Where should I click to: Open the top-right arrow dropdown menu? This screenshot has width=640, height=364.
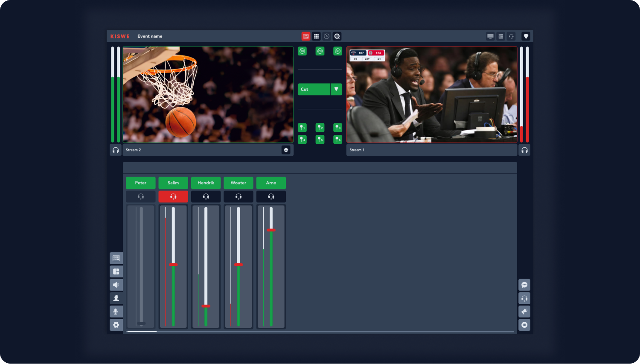526,36
